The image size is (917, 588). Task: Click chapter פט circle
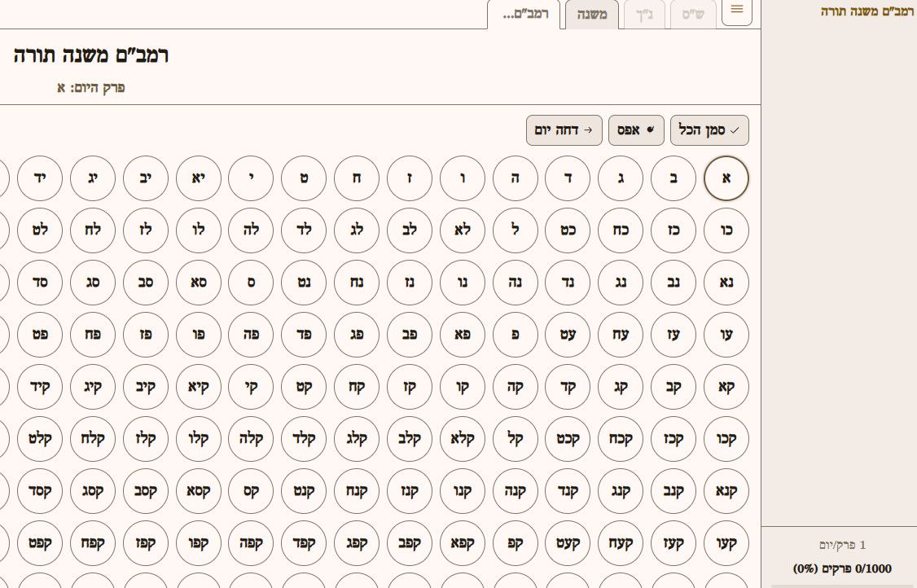tap(40, 334)
